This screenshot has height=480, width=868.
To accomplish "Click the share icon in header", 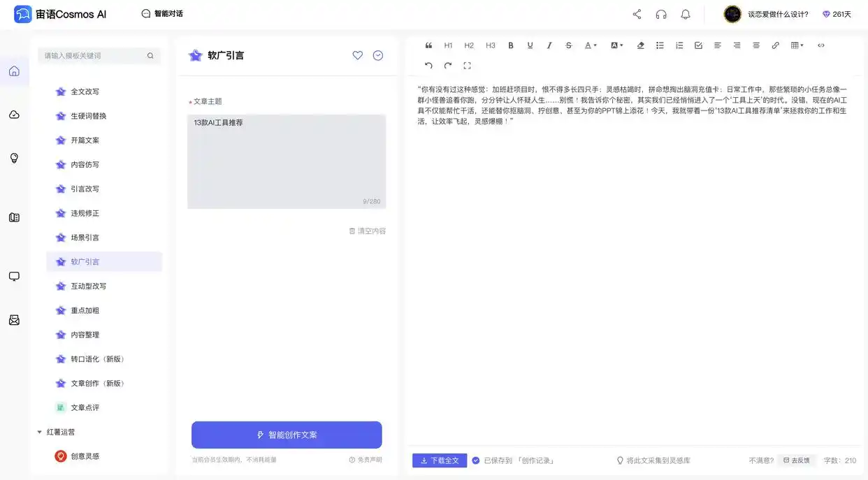I will pyautogui.click(x=637, y=14).
